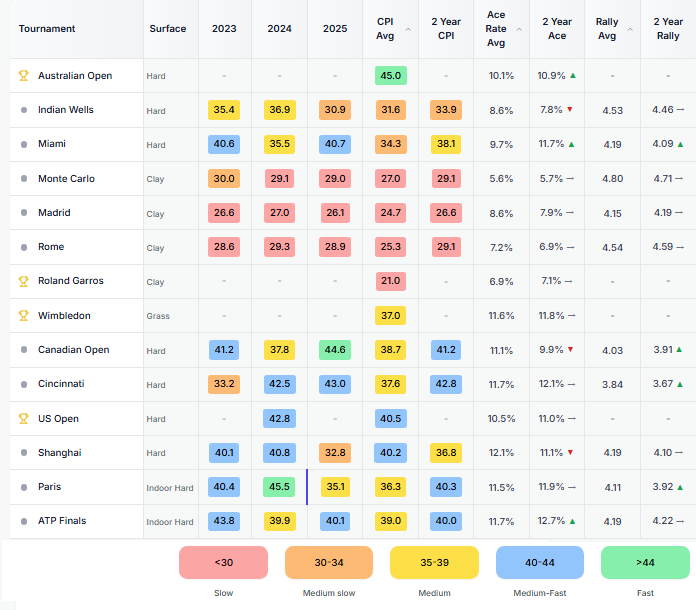Click the US Open trophy icon

pos(24,418)
